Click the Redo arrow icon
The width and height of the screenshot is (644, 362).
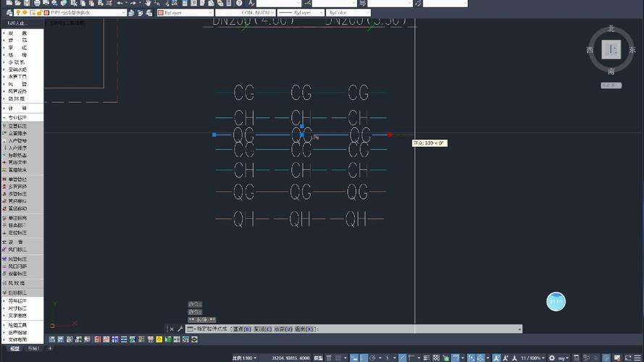pos(134,4)
